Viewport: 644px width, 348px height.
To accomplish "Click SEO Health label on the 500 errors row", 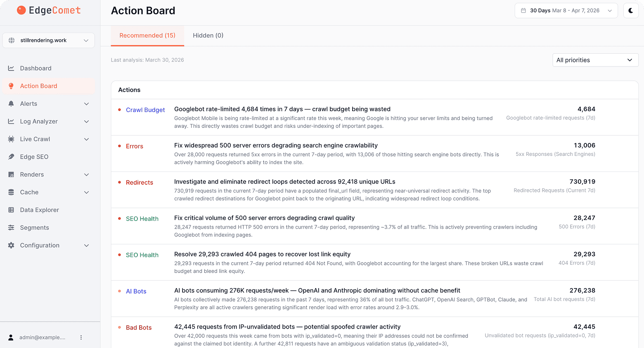I will click(142, 219).
